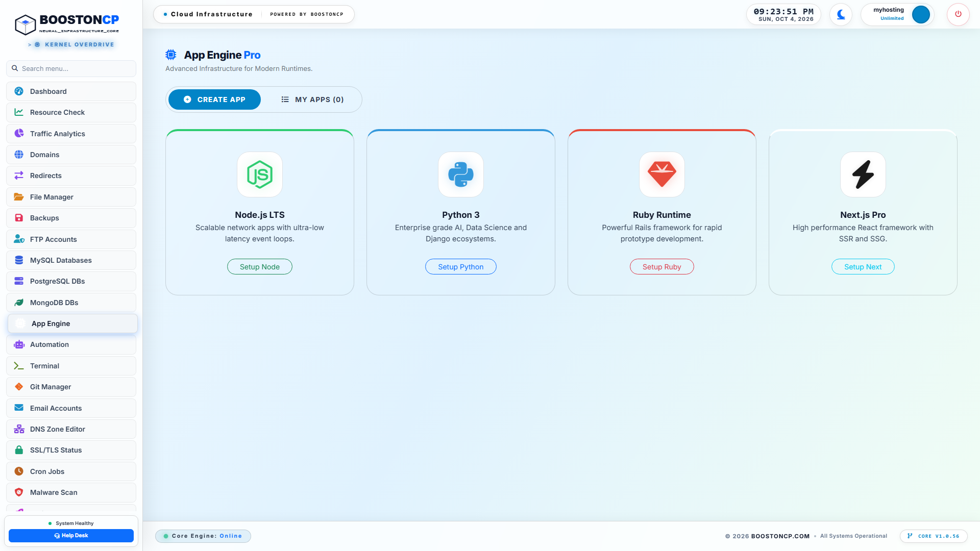Viewport: 980px width, 551px height.
Task: Click the All Systems Operational text
Action: coord(854,536)
